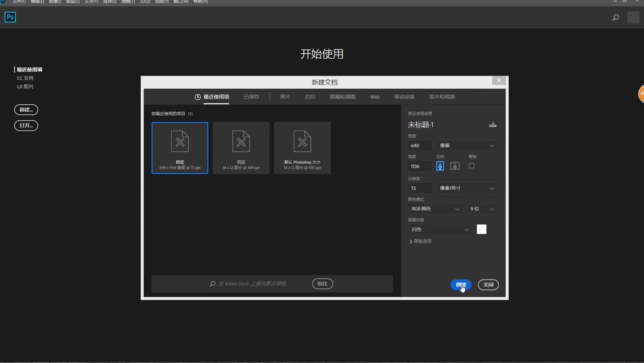Switch to the 图稿和插图 tab
This screenshot has height=363, width=644.
(x=343, y=97)
